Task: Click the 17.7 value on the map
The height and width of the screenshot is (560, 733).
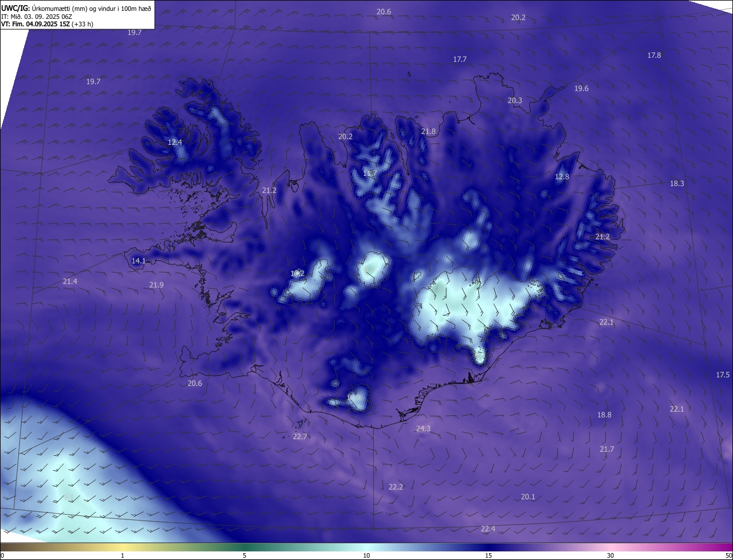Action: pos(460,60)
